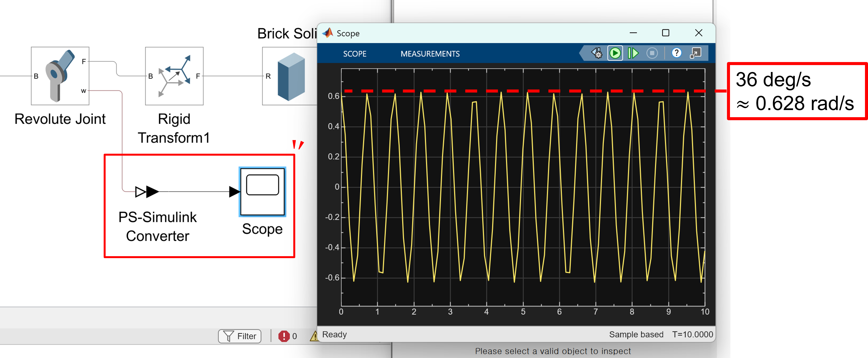The image size is (868, 358).
Task: Open the stepping options gear icon
Action: [597, 53]
